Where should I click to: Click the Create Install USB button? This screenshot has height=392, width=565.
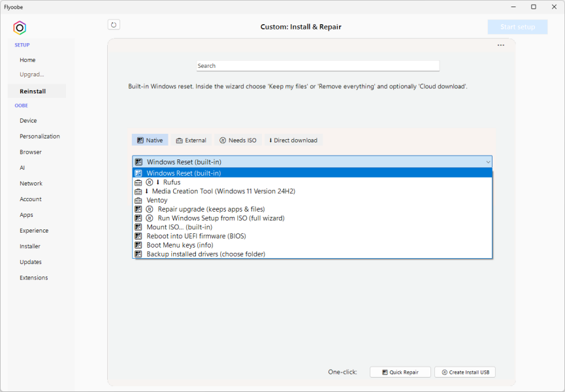click(x=465, y=372)
